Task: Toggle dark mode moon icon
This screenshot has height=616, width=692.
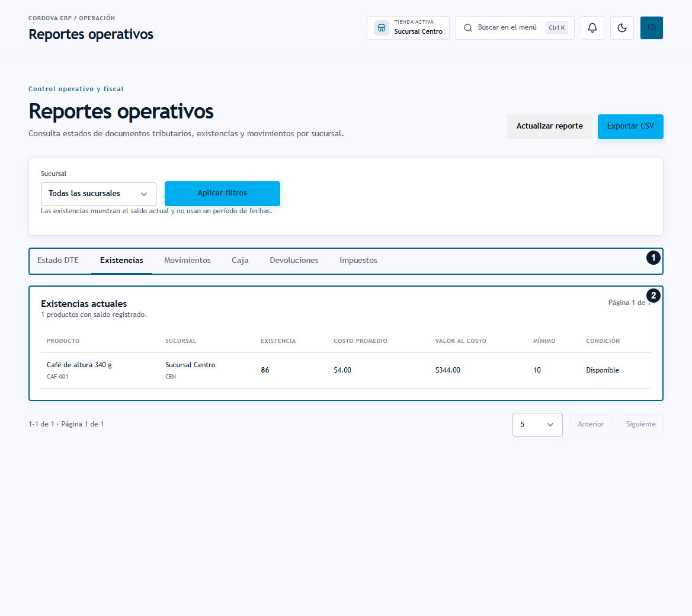Action: 622,28
